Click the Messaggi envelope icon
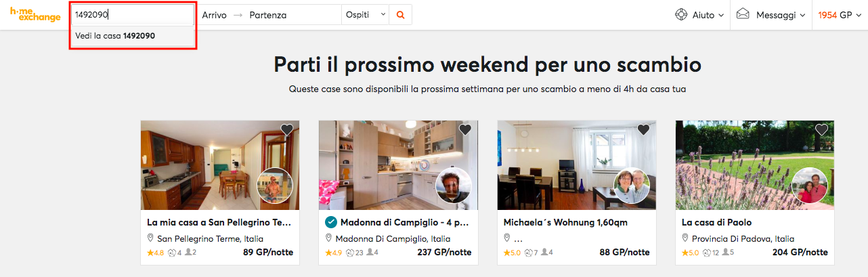The width and height of the screenshot is (868, 277). pyautogui.click(x=743, y=14)
